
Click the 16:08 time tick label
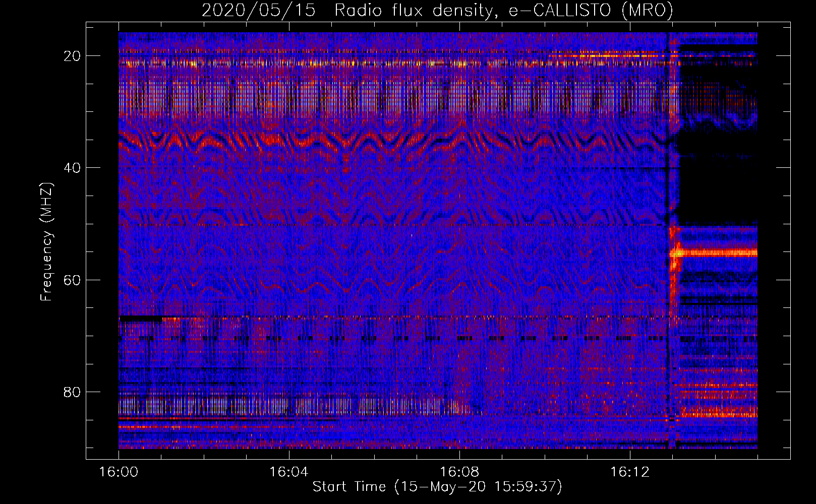point(459,472)
